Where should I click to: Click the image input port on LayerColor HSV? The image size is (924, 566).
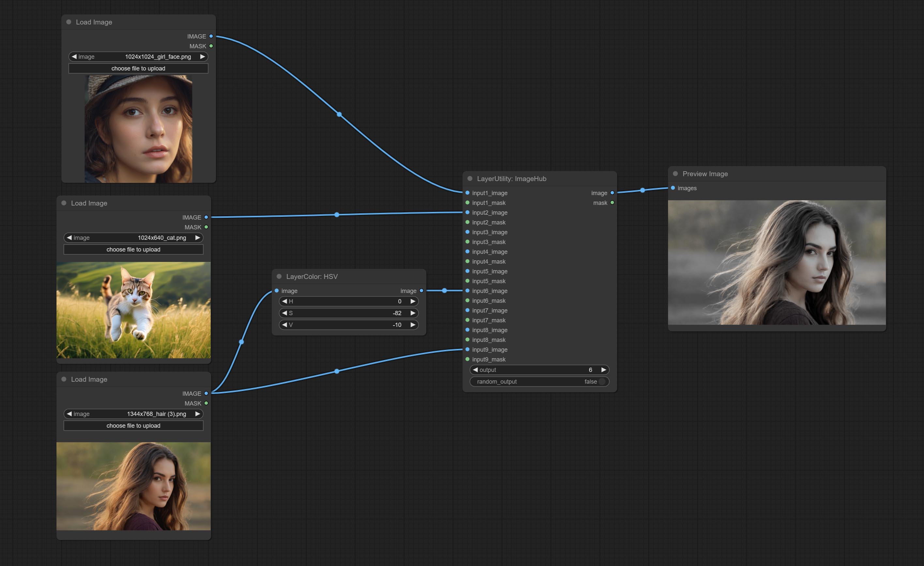(277, 291)
